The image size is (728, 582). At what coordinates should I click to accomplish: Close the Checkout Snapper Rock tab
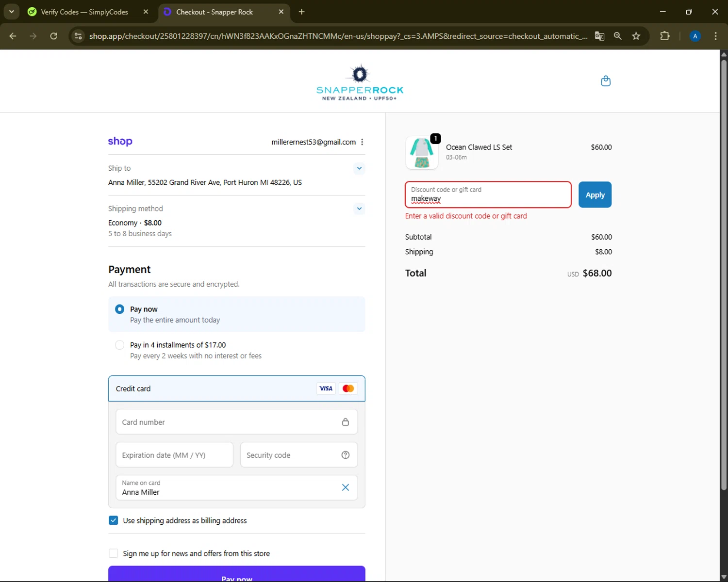(281, 12)
